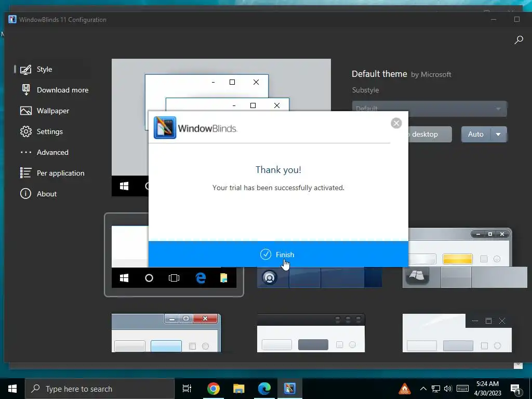
Task: Expand the Auto dropdown arrow
Action: point(498,134)
